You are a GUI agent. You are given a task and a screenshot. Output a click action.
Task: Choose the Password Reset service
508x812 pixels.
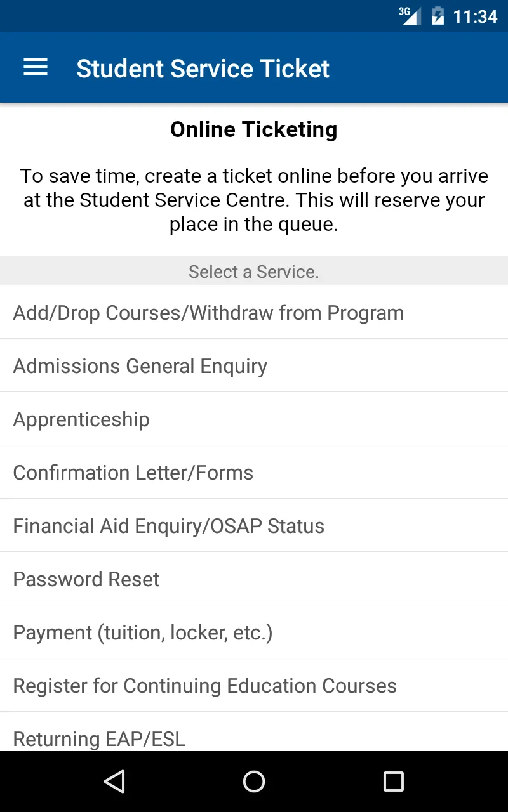point(254,579)
